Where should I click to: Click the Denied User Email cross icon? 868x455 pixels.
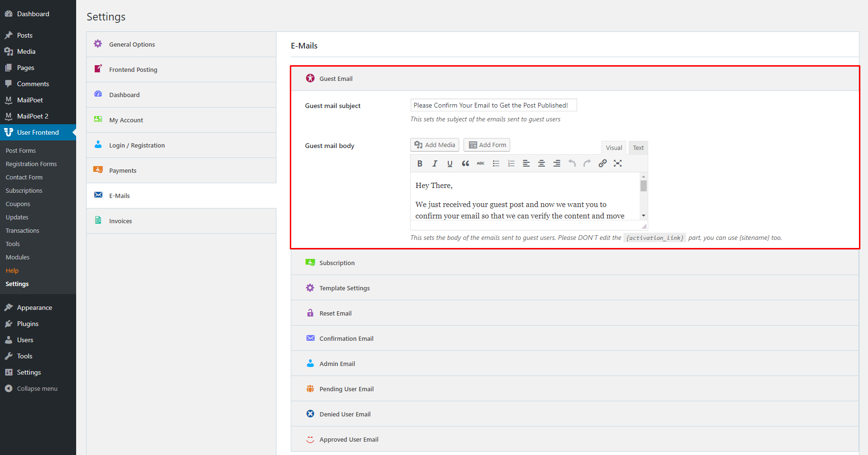[x=310, y=414]
